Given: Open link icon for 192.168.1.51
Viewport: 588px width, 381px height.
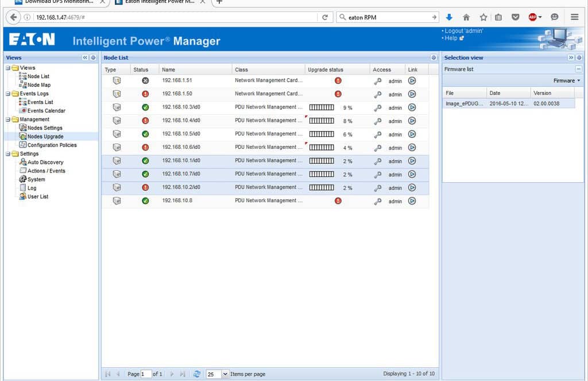Looking at the screenshot, I should 412,80.
